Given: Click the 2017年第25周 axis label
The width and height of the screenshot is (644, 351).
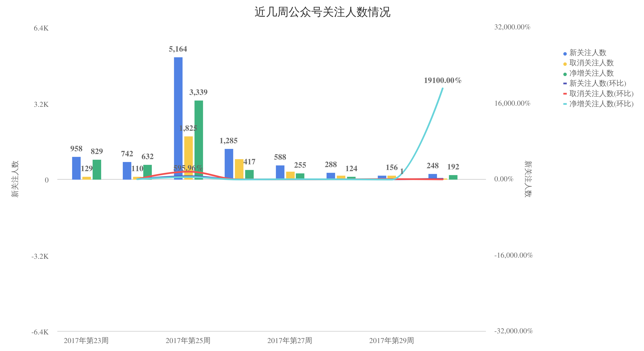Looking at the screenshot, I should [188, 341].
